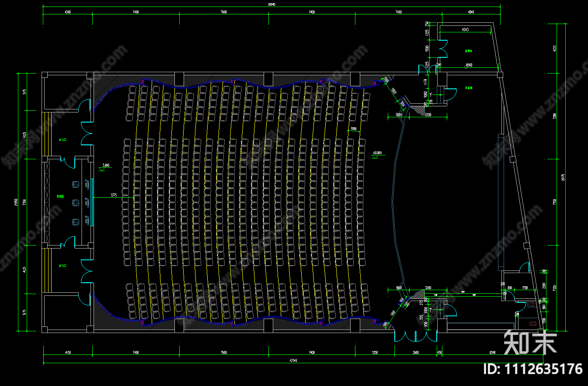Screen dimensions: 588x386
Task: Select the 3600 door width dimension
Action: coord(416,352)
